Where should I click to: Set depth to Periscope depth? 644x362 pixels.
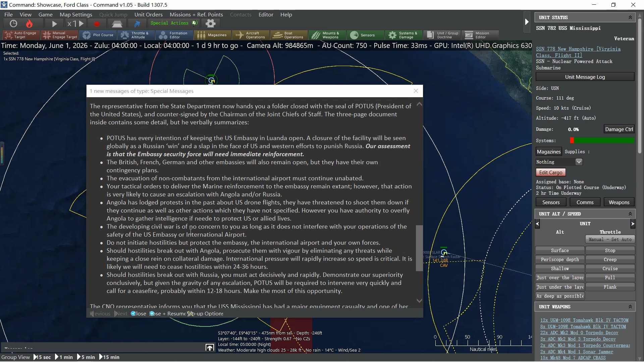click(x=560, y=259)
